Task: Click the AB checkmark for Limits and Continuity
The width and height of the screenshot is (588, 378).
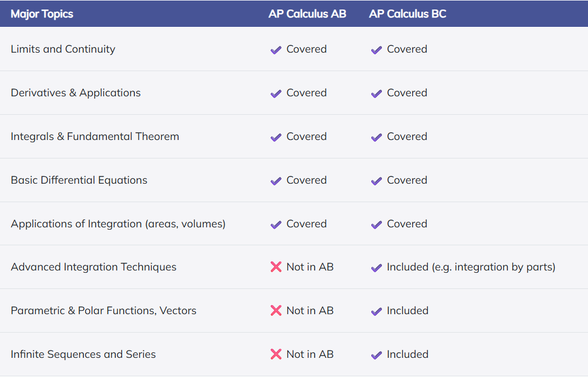Action: (x=276, y=50)
